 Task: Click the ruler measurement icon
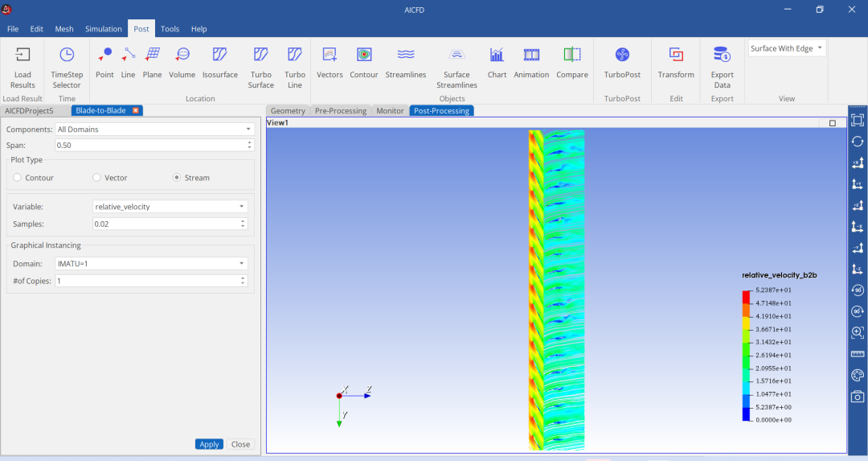(x=858, y=354)
